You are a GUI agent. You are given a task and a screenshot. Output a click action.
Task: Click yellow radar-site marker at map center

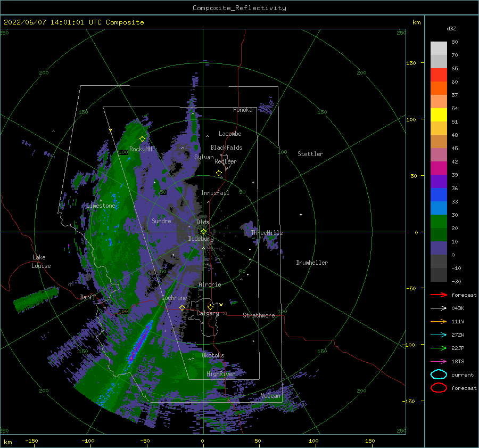tap(203, 232)
